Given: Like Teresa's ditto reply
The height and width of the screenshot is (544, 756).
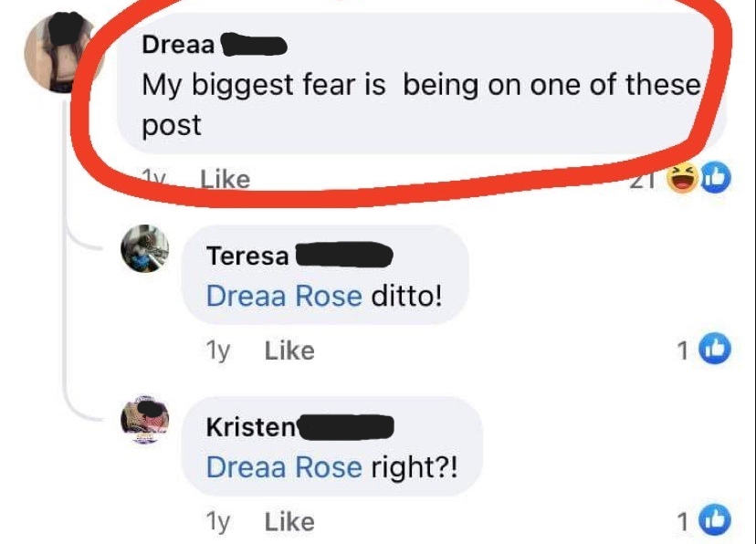Looking at the screenshot, I should [289, 350].
